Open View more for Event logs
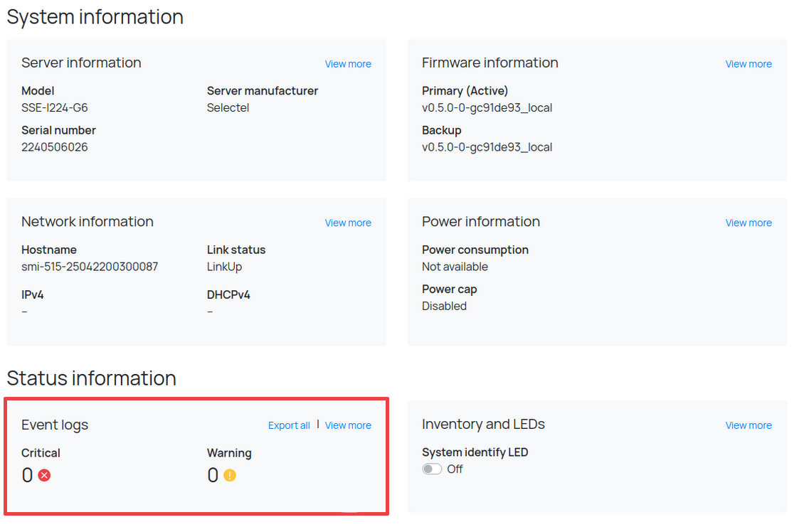The image size is (809, 532). (348, 425)
